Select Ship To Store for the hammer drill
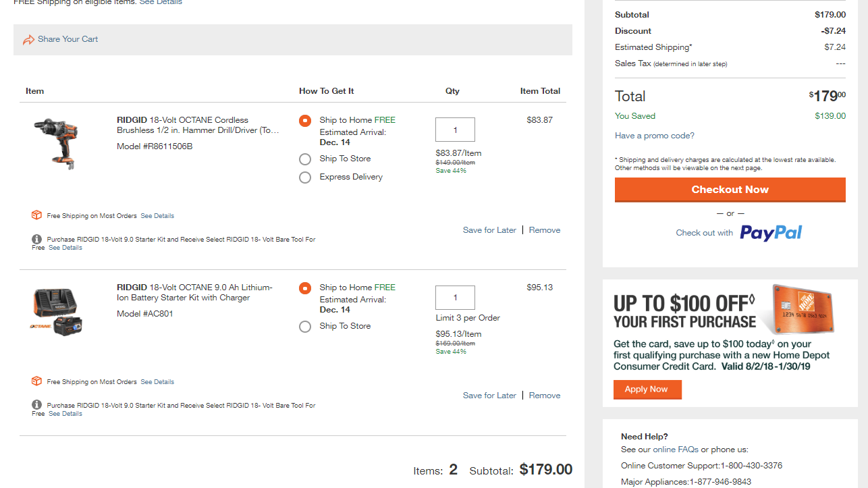 pos(305,159)
